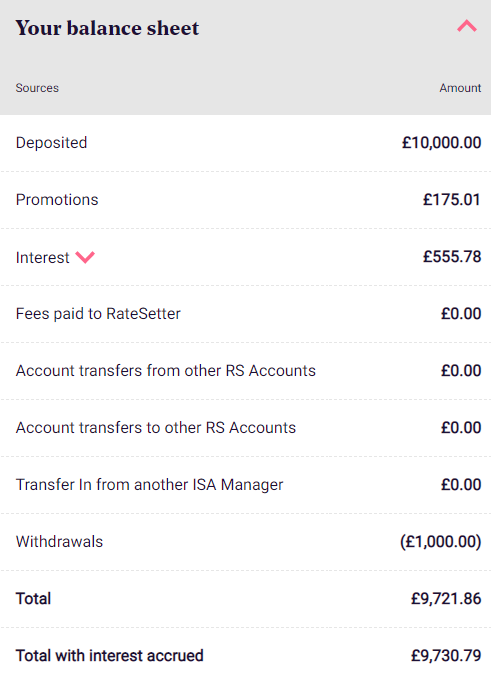Click the 'Your balance sheet' heading

click(107, 28)
